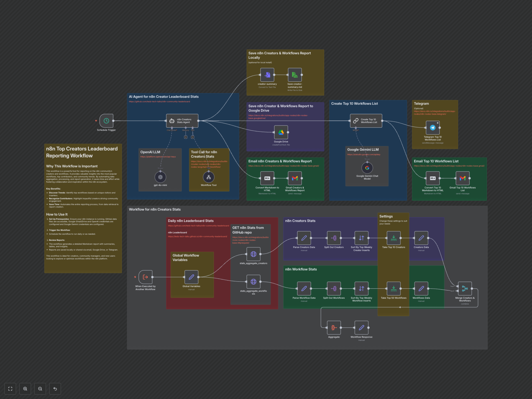The image size is (532, 399).
Task: Click the Memory plus connector under agent
Action: pos(186,137)
